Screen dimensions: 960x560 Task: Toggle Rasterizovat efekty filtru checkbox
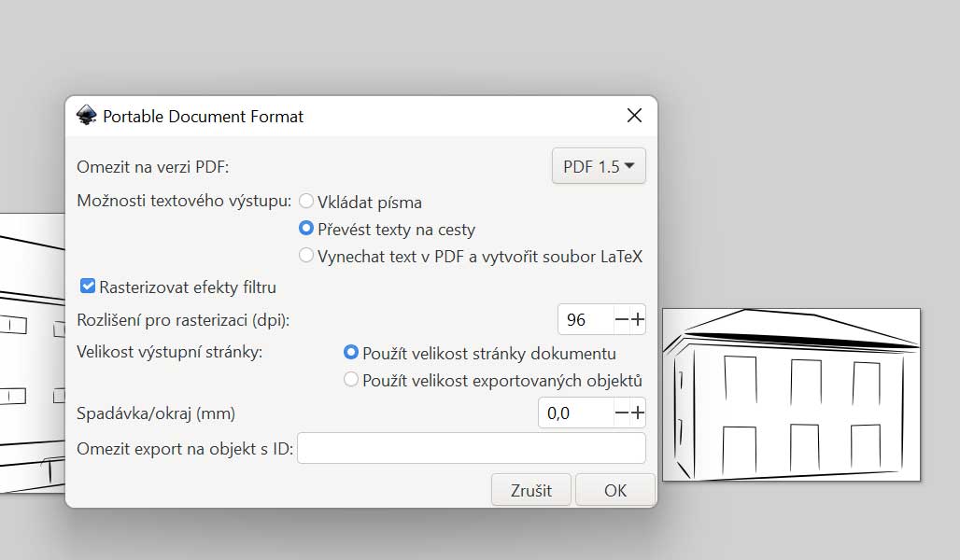pos(89,287)
